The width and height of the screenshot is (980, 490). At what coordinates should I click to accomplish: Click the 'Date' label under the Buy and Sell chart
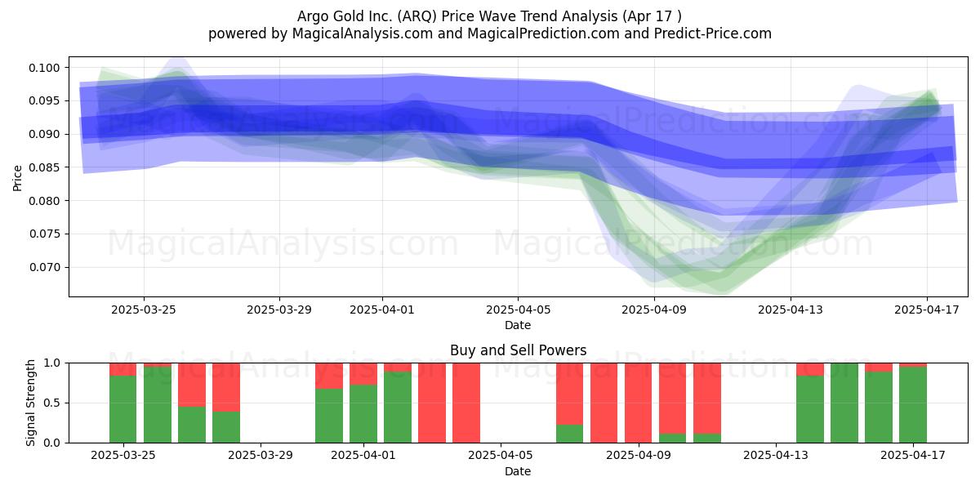click(x=518, y=471)
